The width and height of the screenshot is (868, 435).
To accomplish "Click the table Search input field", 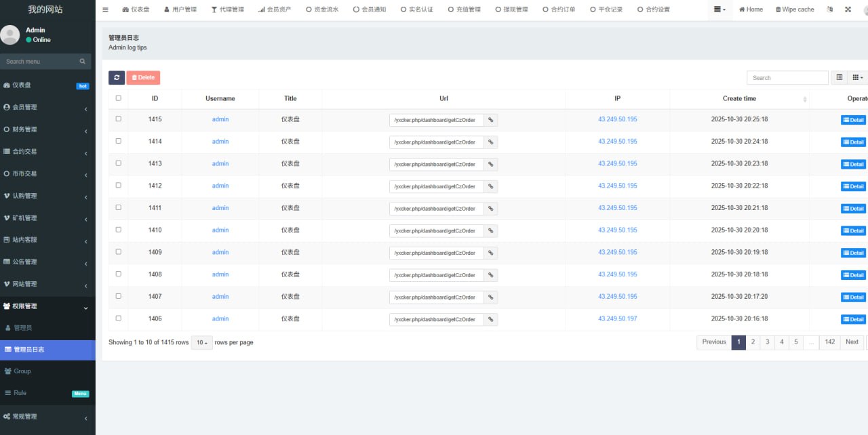I will pos(787,78).
